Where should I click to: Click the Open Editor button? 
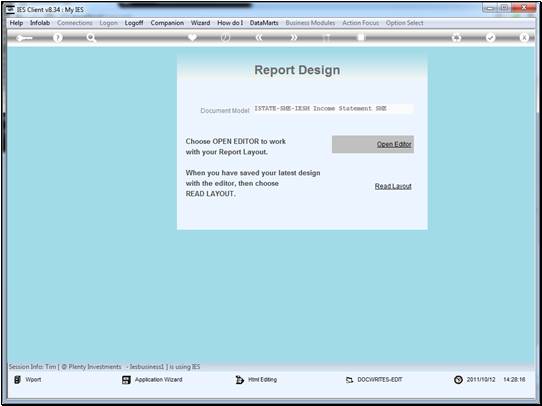[373, 144]
